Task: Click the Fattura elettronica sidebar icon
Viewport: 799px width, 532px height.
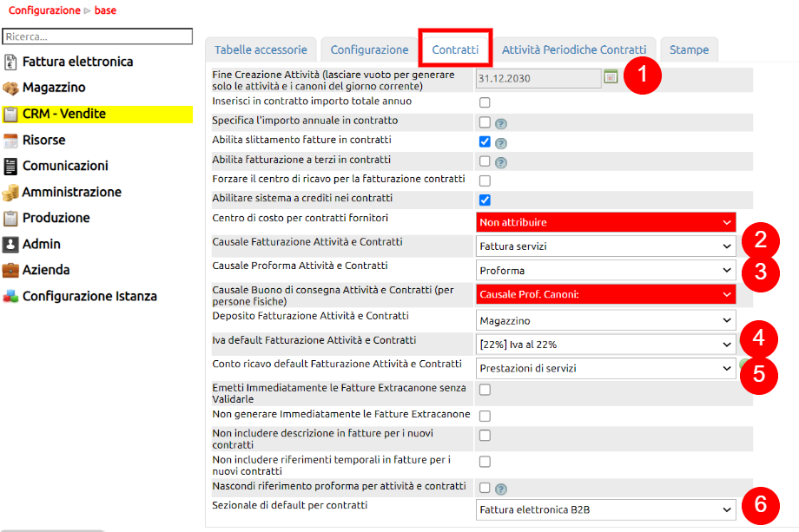Action: point(10,62)
